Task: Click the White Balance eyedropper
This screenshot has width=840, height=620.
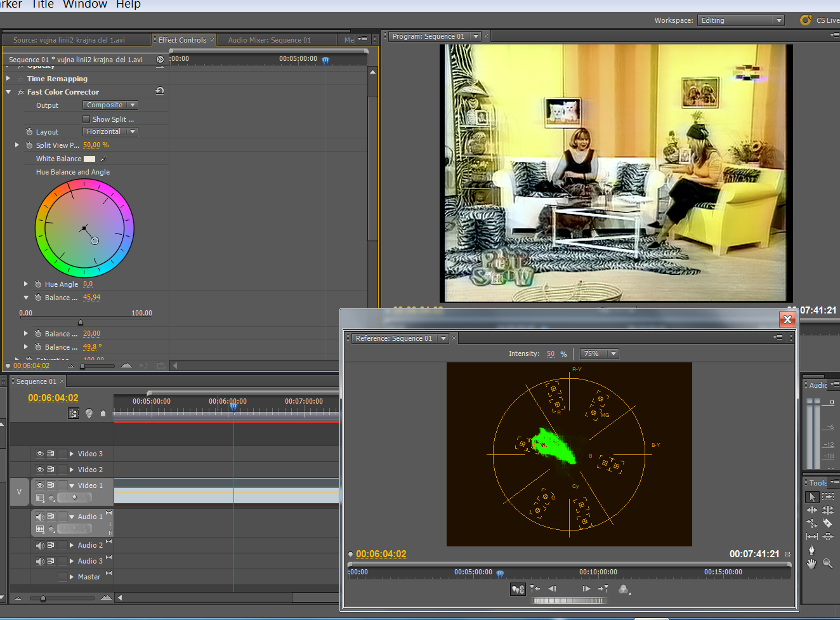Action: coord(103,159)
